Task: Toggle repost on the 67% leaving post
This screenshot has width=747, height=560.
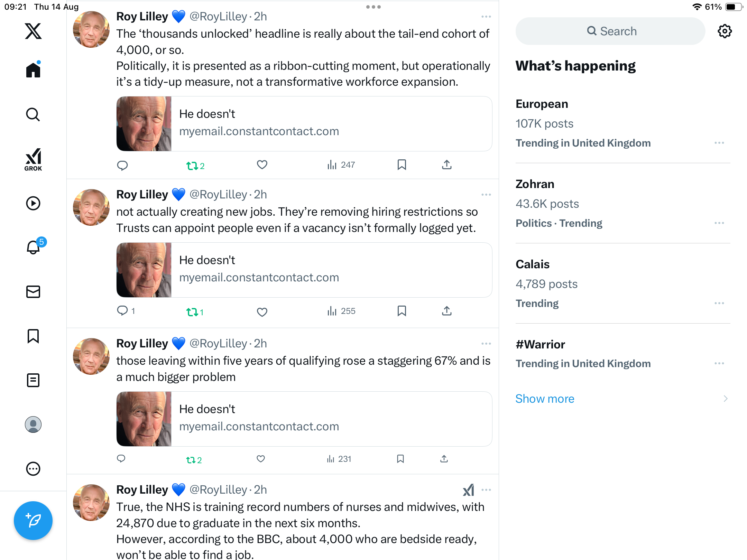Action: pyautogui.click(x=191, y=460)
